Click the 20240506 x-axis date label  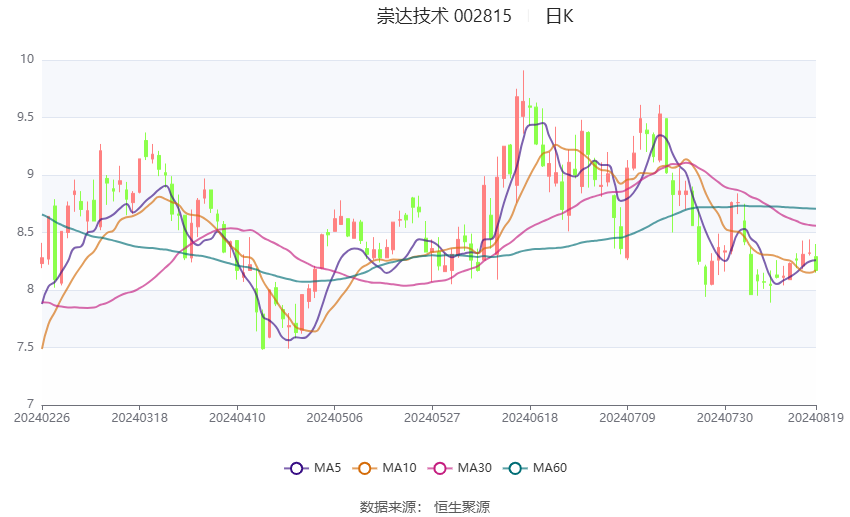pos(334,418)
